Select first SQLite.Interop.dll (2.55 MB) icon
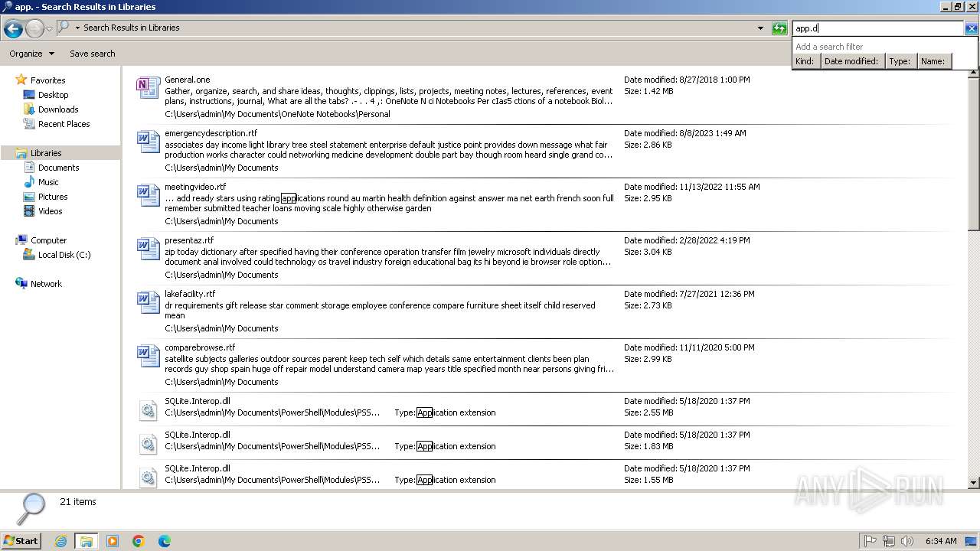 coord(149,410)
